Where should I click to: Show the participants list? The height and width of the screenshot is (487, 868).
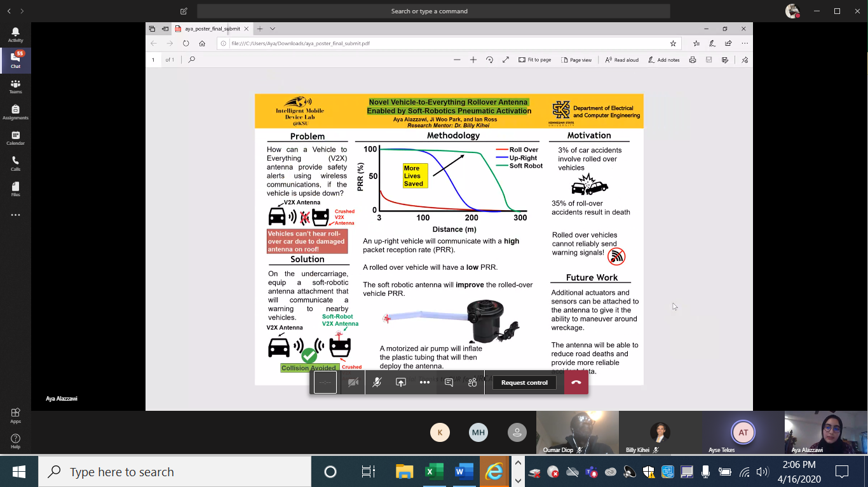(x=472, y=382)
